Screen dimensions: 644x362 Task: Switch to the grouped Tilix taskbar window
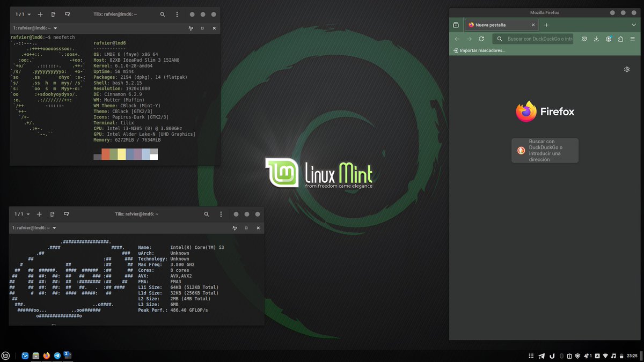(68, 355)
